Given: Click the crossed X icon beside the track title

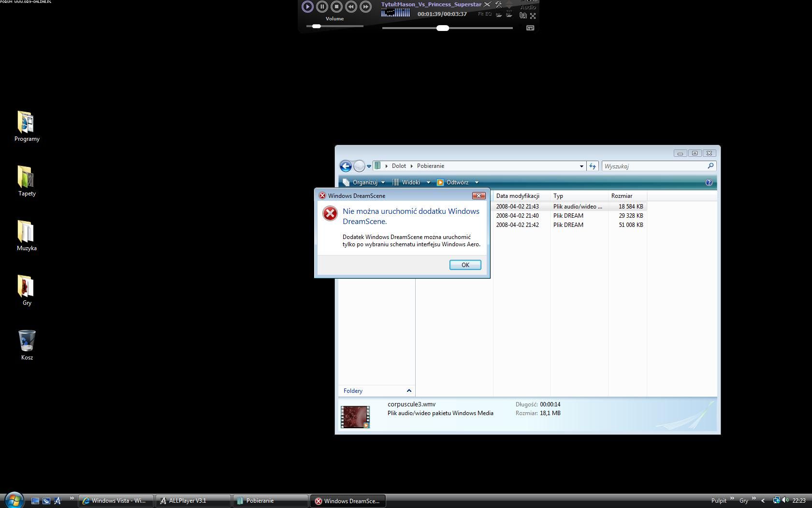Looking at the screenshot, I should point(487,4).
